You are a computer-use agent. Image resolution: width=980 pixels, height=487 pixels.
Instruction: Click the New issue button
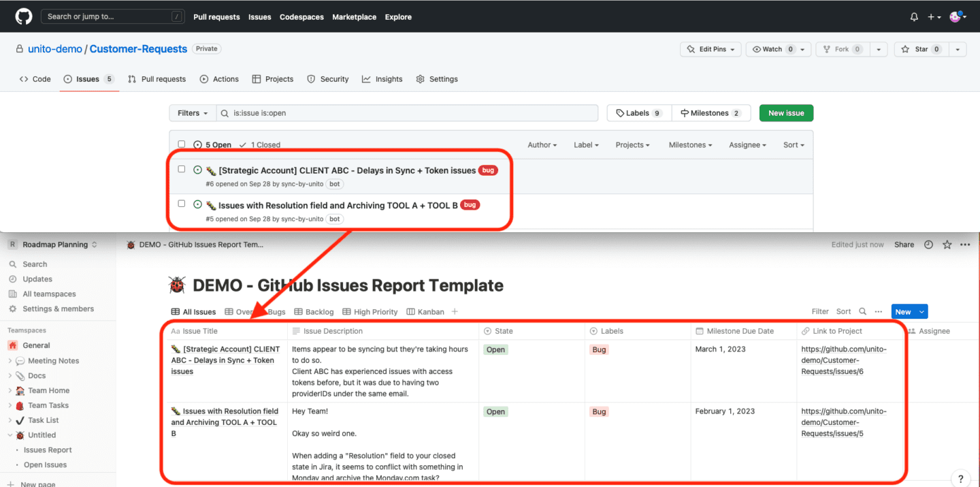786,112
